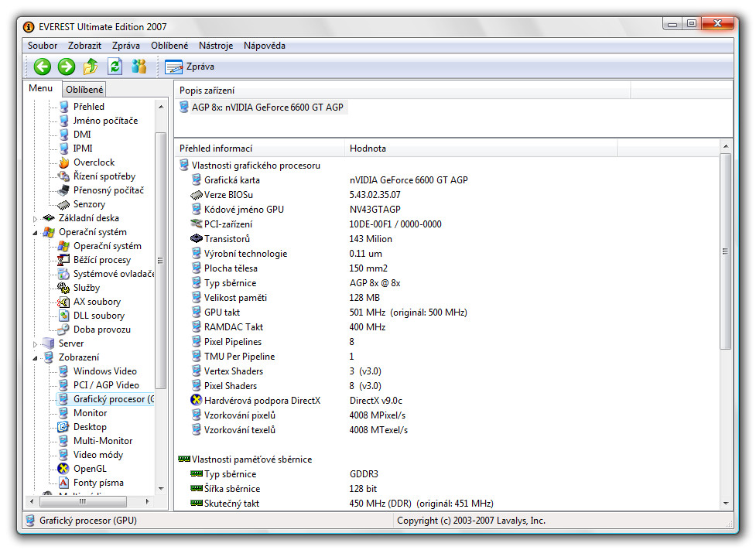The width and height of the screenshot is (756, 550).
Task: Click the Řízení spotřeby icon
Action: tap(63, 176)
